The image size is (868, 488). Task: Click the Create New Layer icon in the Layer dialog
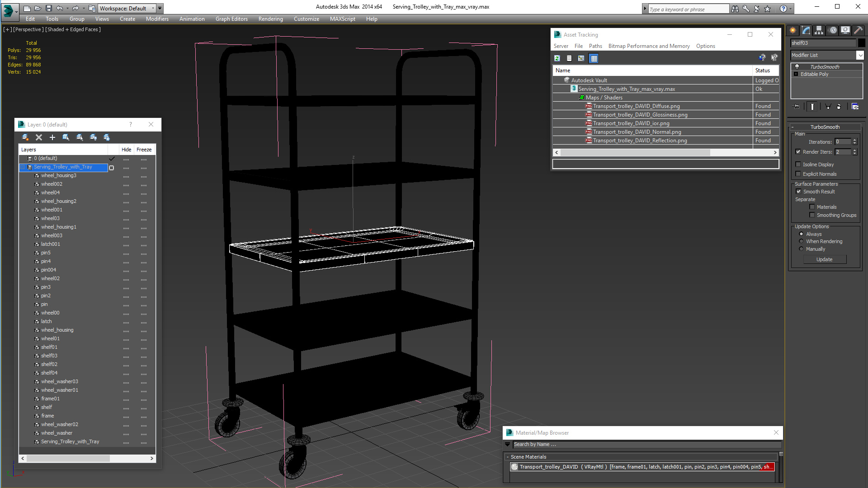[25, 137]
